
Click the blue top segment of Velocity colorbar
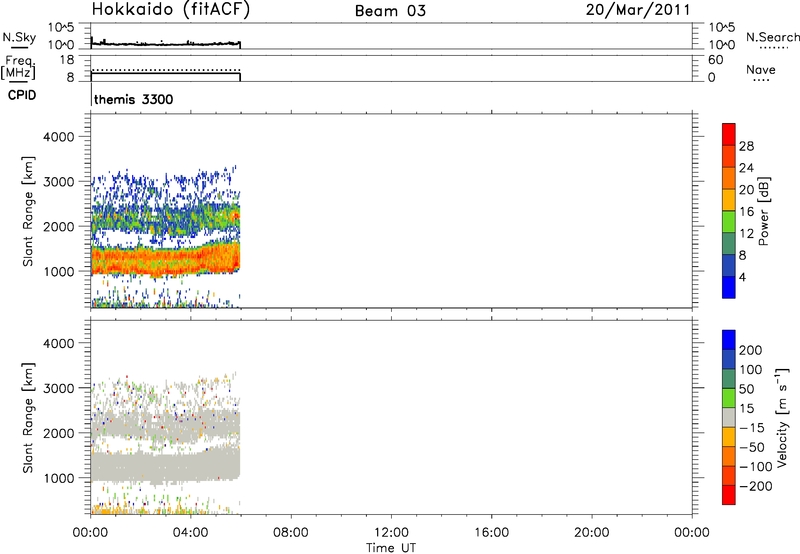pyautogui.click(x=729, y=340)
